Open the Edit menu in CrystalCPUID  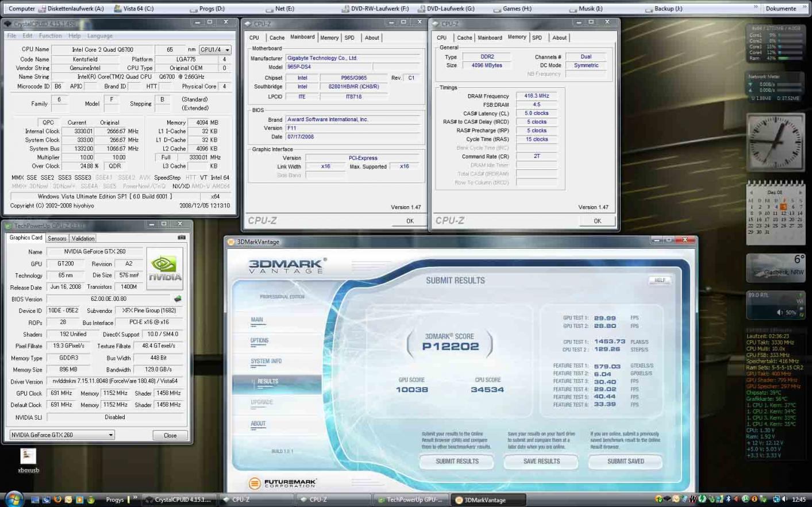(28, 36)
